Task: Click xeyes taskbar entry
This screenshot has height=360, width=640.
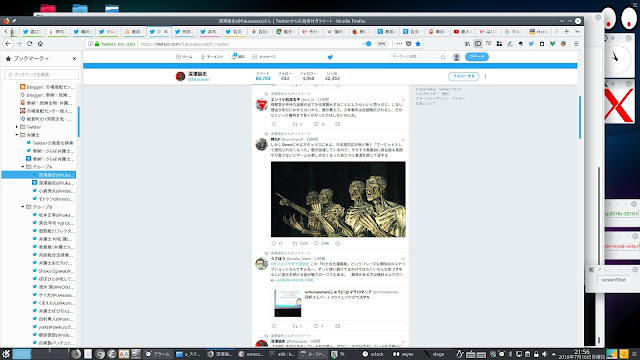Action: coord(404,354)
